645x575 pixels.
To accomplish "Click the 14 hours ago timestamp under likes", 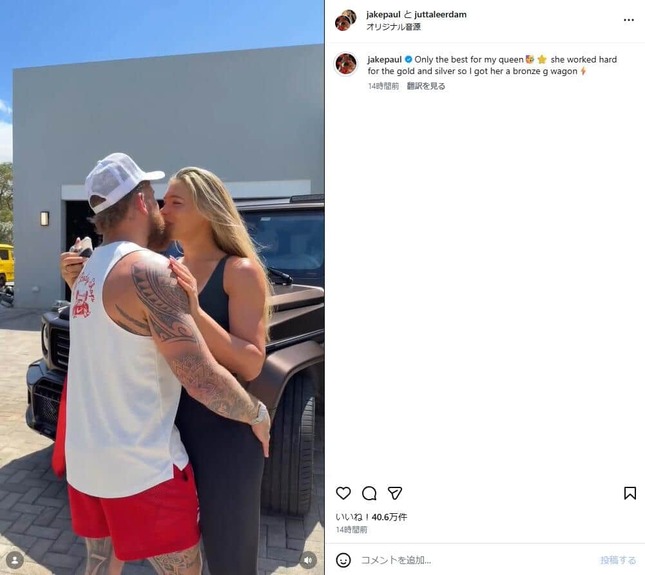I will click(x=351, y=529).
